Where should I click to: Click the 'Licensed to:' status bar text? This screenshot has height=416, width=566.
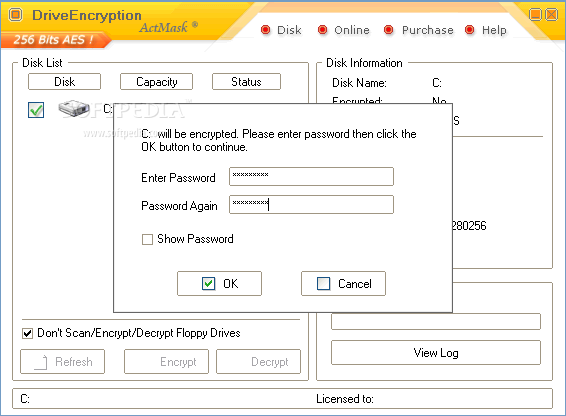click(345, 399)
